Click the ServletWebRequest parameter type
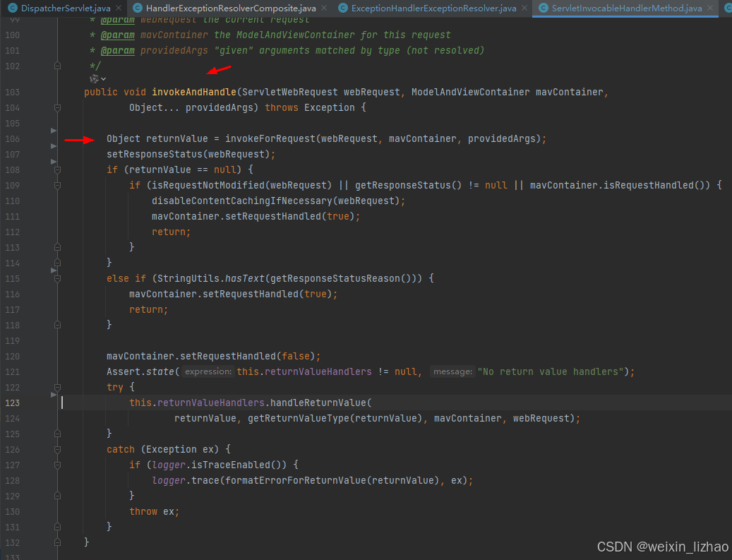732x560 pixels. click(x=289, y=92)
